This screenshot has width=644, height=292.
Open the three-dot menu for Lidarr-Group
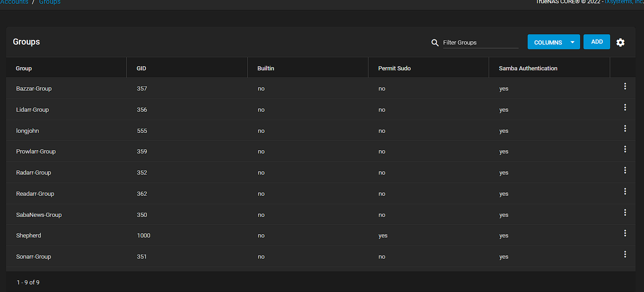[x=625, y=108]
